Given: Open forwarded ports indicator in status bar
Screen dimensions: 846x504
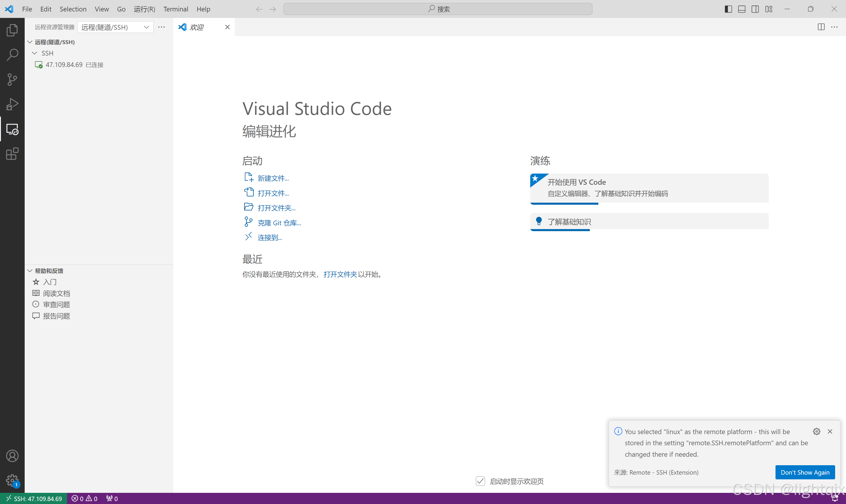Looking at the screenshot, I should [112, 498].
